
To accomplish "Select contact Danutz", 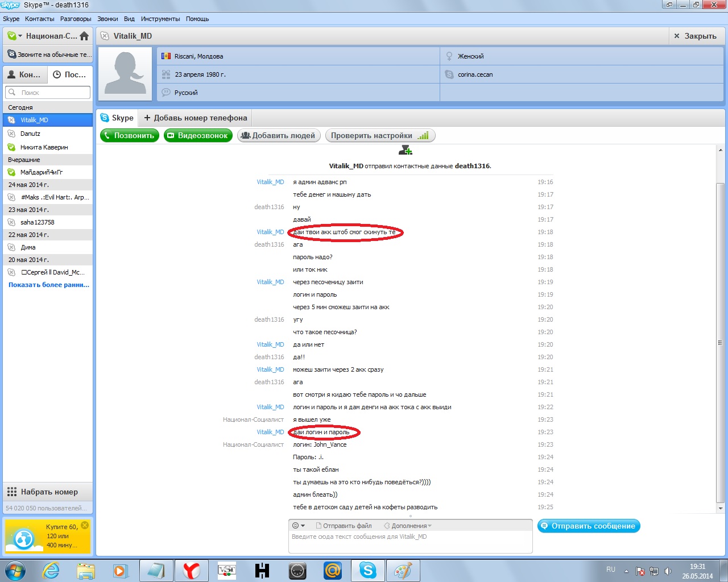I will [x=48, y=134].
